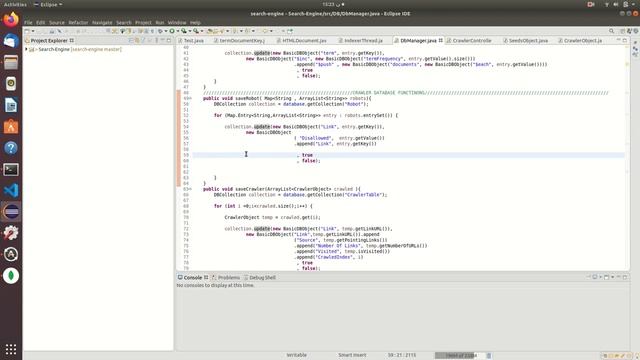Maximize the editor area

click(x=625, y=40)
